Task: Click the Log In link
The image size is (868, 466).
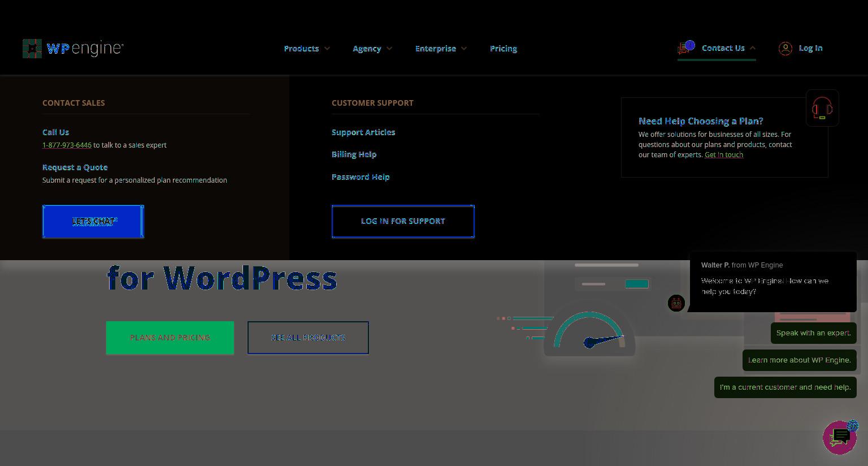Action: pyautogui.click(x=810, y=48)
